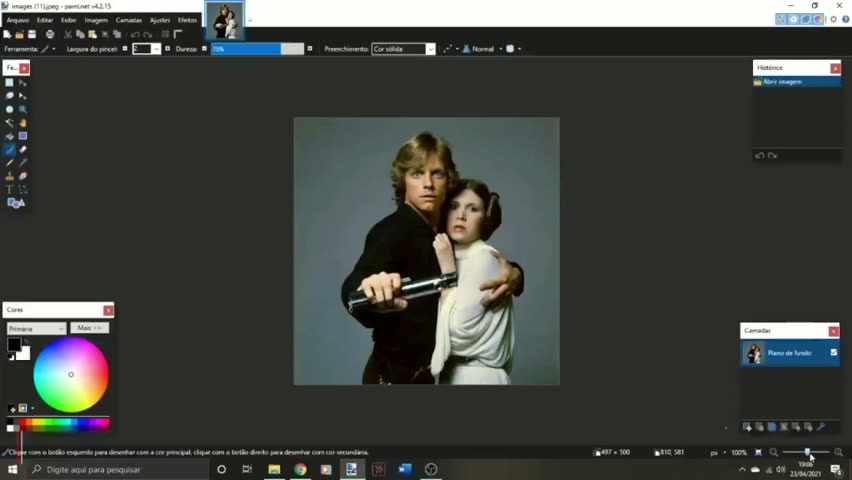Viewport: 852px width, 480px height.
Task: Select the Eraser tool
Action: (23, 149)
